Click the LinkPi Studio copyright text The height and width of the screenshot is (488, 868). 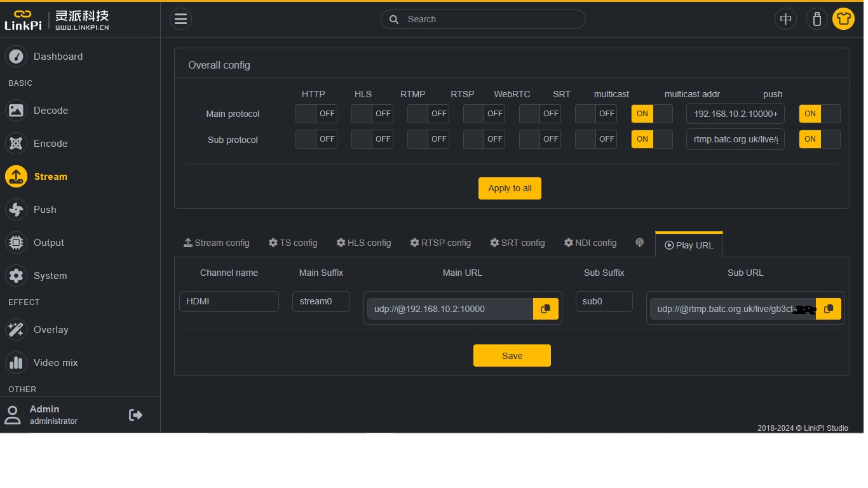[803, 428]
